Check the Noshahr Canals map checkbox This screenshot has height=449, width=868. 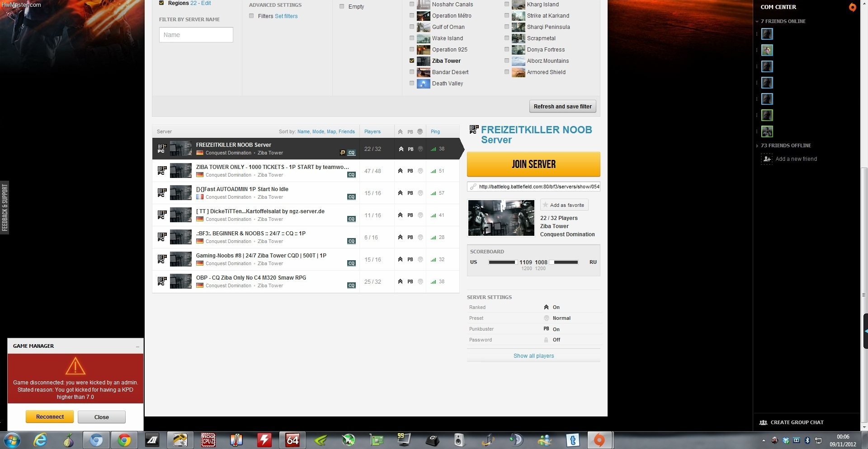[412, 4]
